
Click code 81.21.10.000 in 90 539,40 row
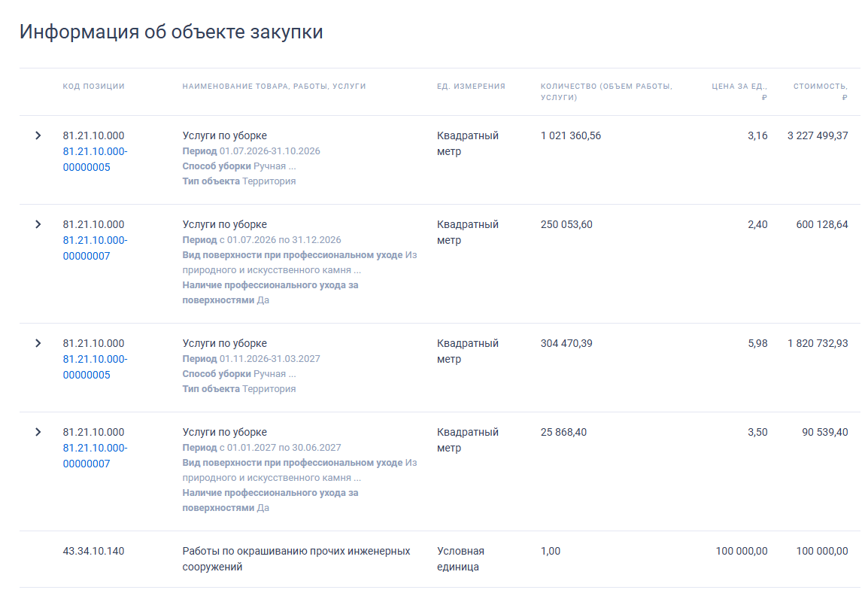pos(93,432)
